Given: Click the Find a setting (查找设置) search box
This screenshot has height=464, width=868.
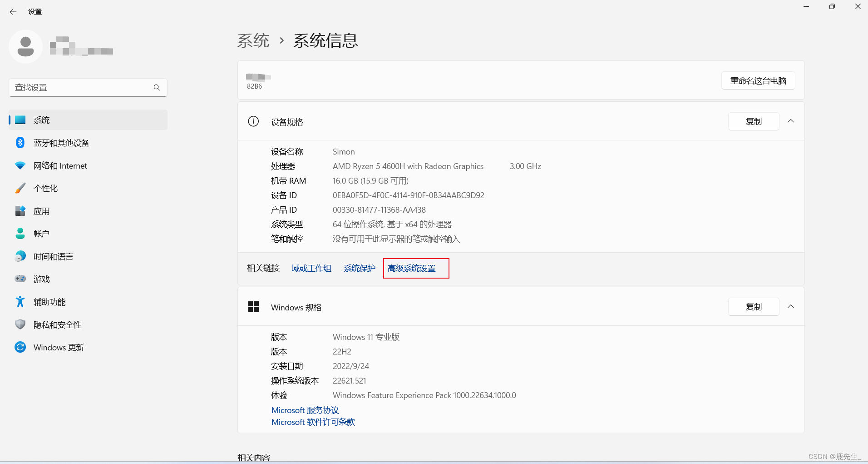Looking at the screenshot, I should pyautogui.click(x=82, y=87).
